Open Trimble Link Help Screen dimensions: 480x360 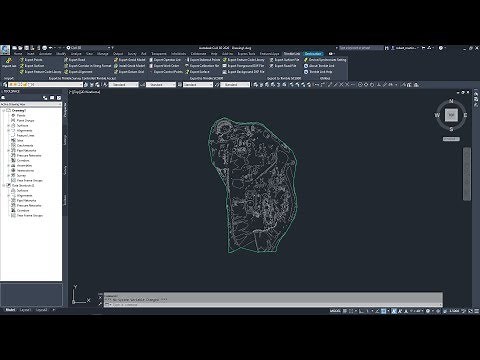click(318, 72)
